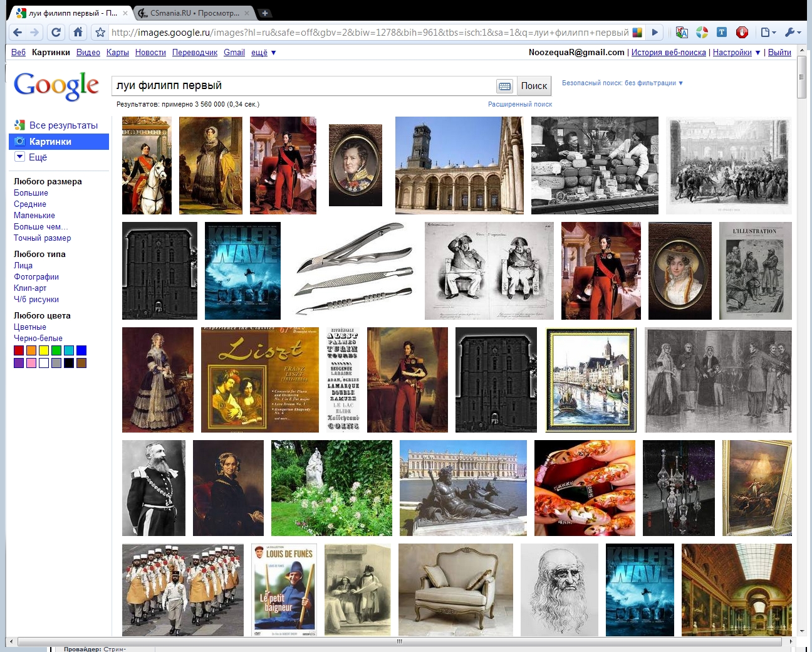Viewport: 812px width, 652px height.
Task: Open the wrench settings menu
Action: click(793, 33)
